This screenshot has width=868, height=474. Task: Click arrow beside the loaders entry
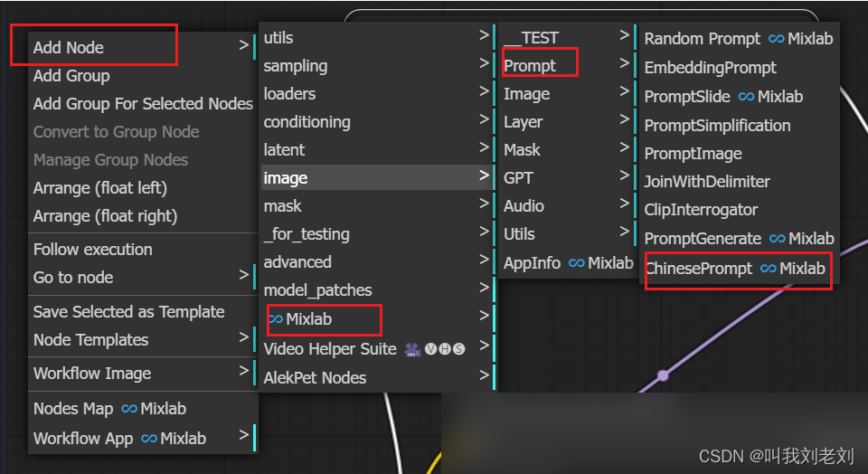tap(485, 91)
